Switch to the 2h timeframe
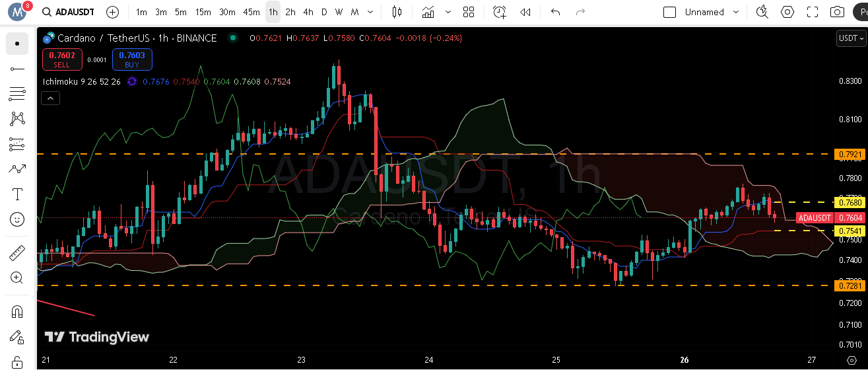Image resolution: width=868 pixels, height=370 pixels. point(290,12)
